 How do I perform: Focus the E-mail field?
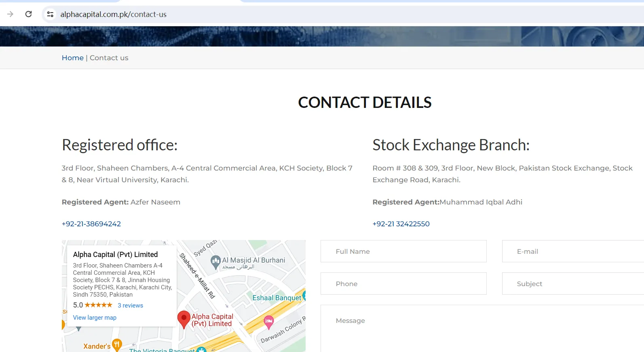[x=573, y=251]
